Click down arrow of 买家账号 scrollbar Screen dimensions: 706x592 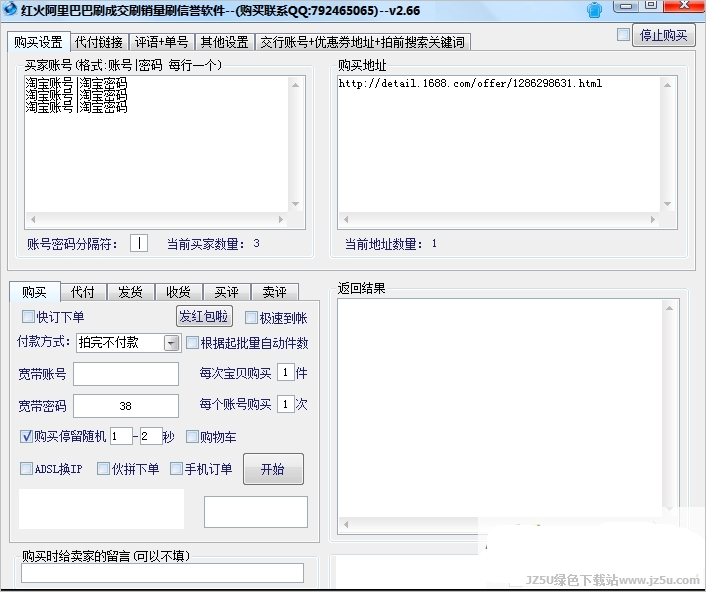295,204
